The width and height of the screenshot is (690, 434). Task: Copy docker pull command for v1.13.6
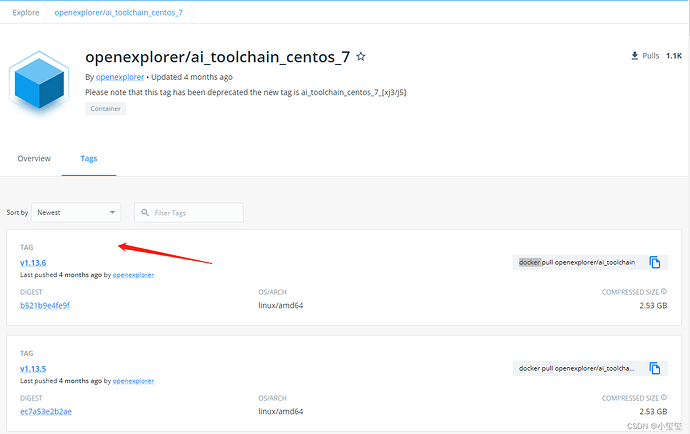(655, 262)
